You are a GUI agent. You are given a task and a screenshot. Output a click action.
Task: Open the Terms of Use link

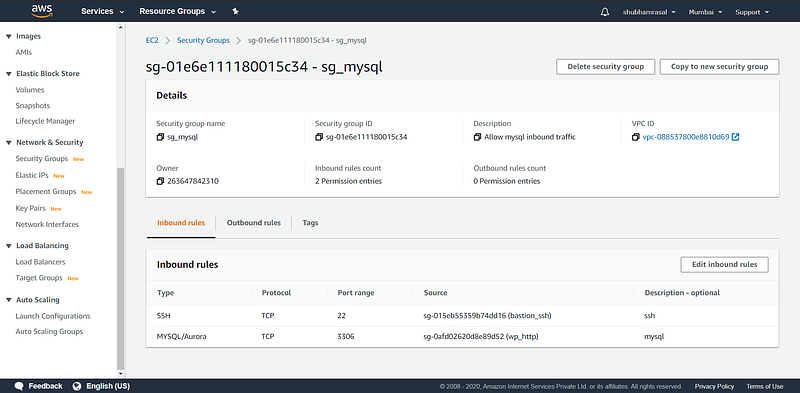[765, 386]
